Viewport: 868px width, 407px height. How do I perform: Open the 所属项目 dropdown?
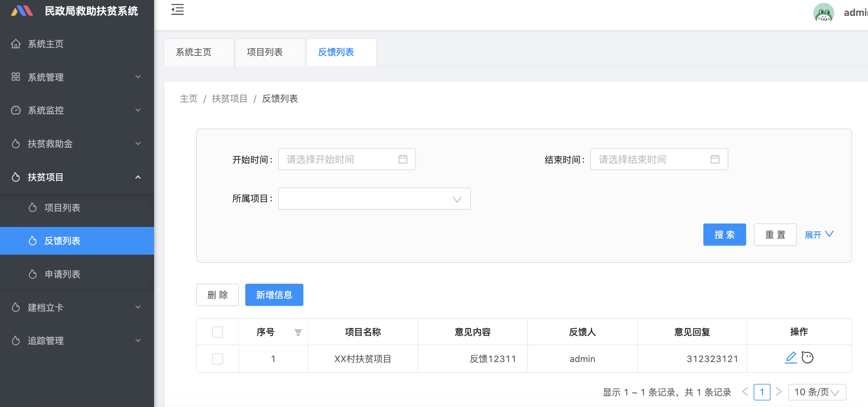374,199
